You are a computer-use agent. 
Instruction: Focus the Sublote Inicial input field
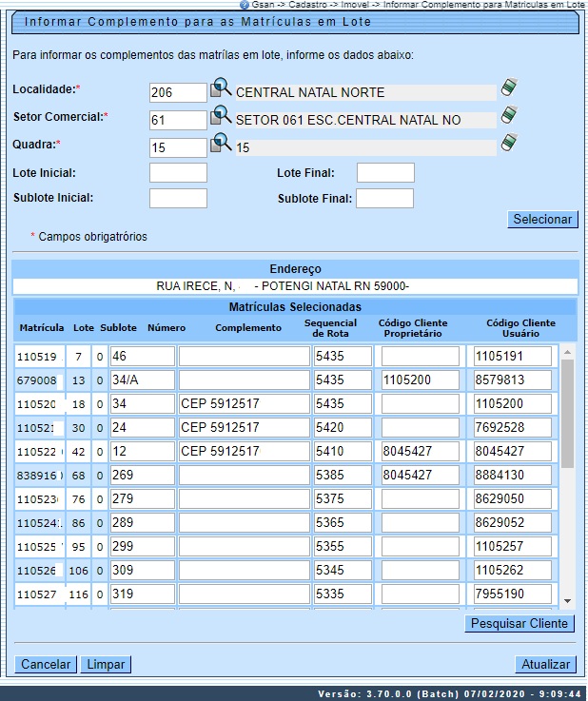pyautogui.click(x=178, y=199)
